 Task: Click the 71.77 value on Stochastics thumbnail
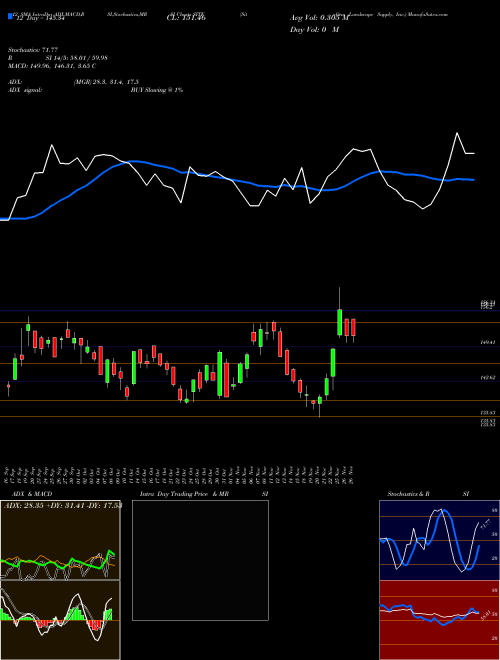pyautogui.click(x=485, y=525)
